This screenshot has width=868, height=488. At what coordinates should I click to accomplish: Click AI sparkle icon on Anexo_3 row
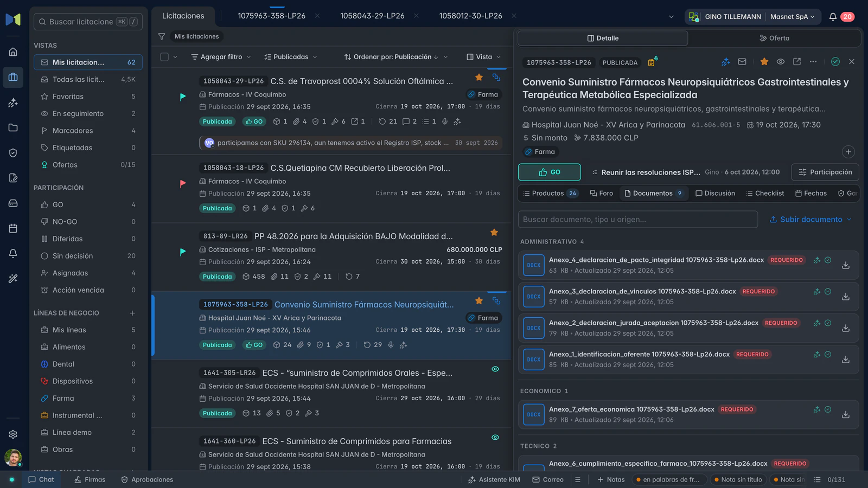(816, 292)
